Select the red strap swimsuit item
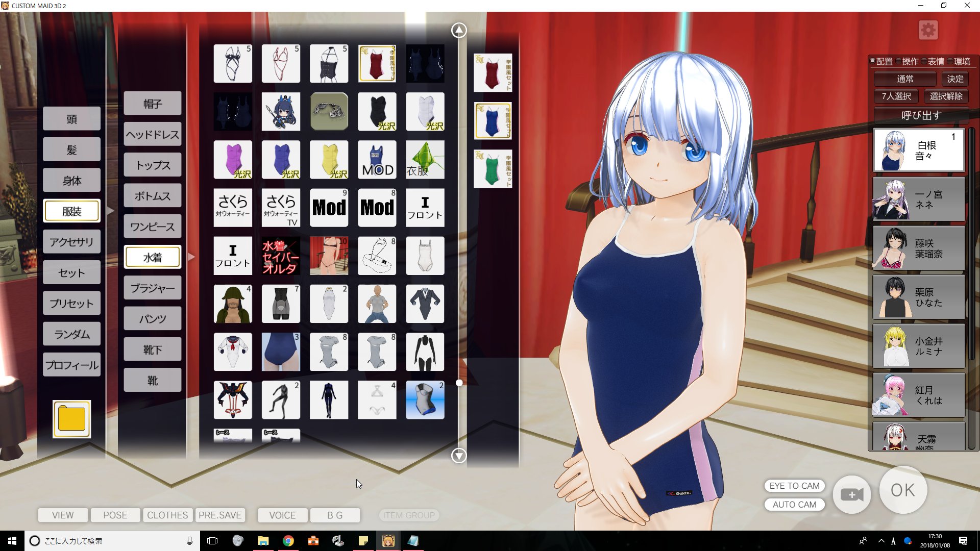 pyautogui.click(x=281, y=63)
